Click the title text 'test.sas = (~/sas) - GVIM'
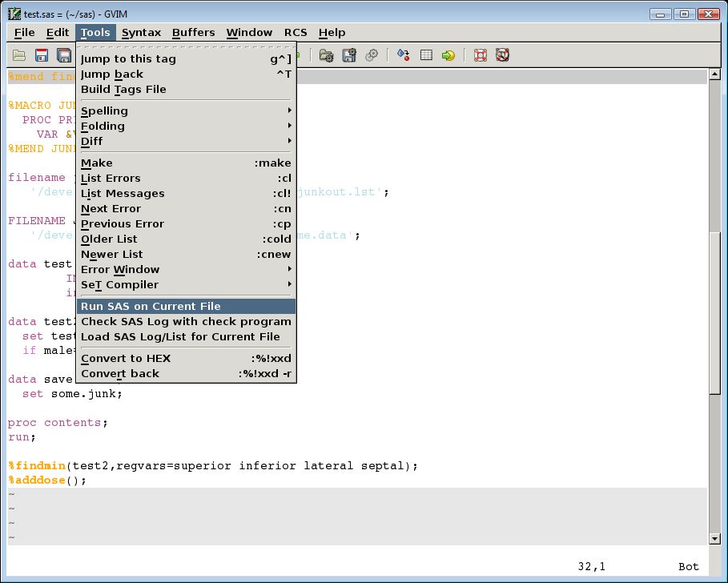Image resolution: width=728 pixels, height=583 pixels. (75, 14)
